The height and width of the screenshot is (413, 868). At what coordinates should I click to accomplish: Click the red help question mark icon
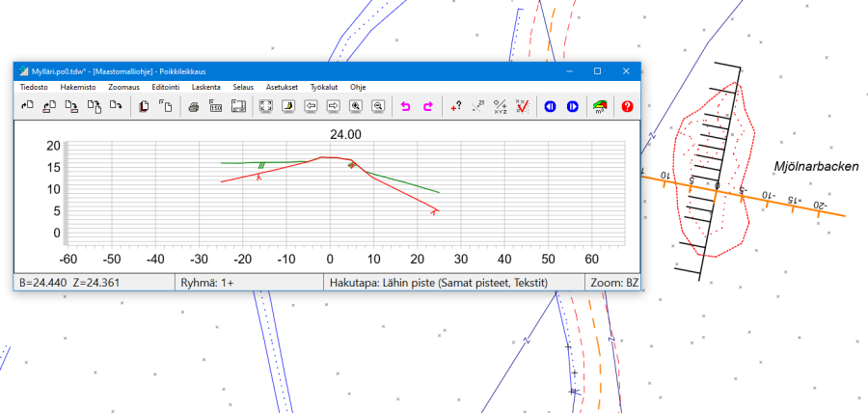627,106
